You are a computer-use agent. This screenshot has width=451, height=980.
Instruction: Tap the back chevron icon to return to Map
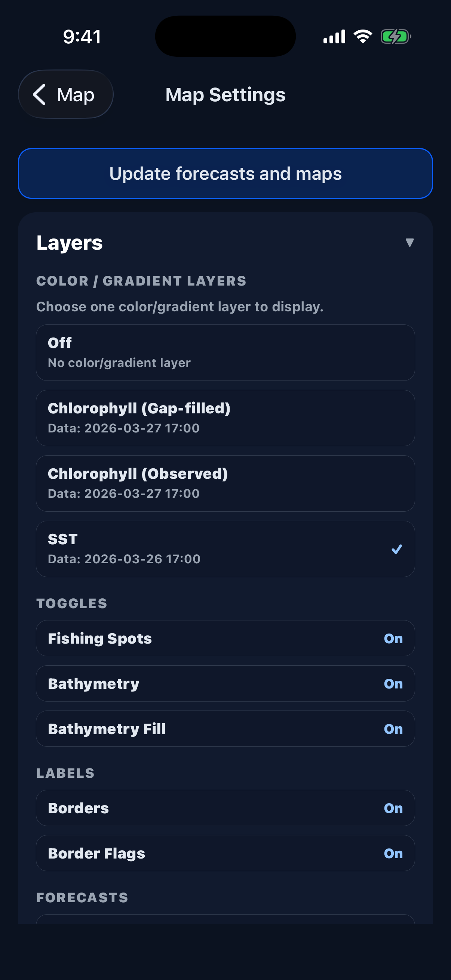40,94
